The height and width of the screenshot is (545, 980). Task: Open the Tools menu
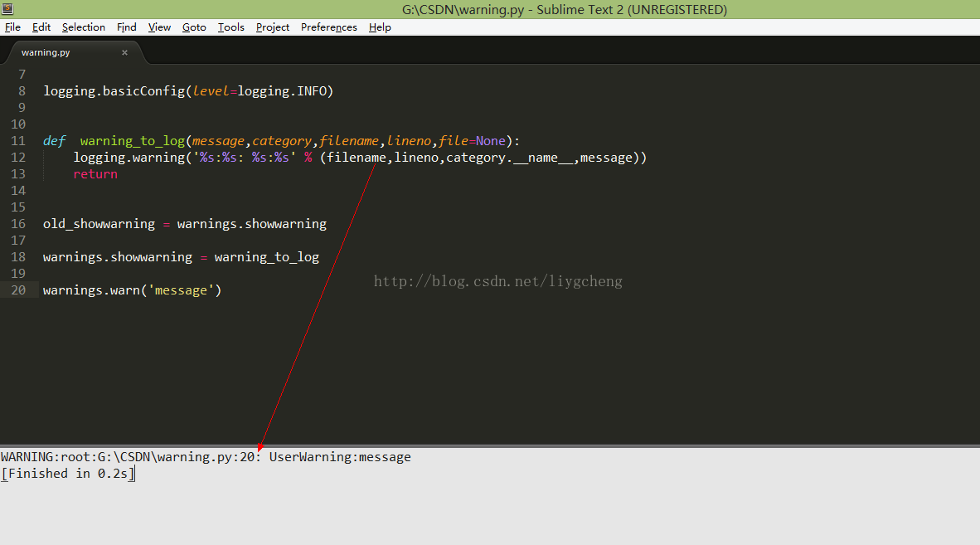(x=230, y=27)
